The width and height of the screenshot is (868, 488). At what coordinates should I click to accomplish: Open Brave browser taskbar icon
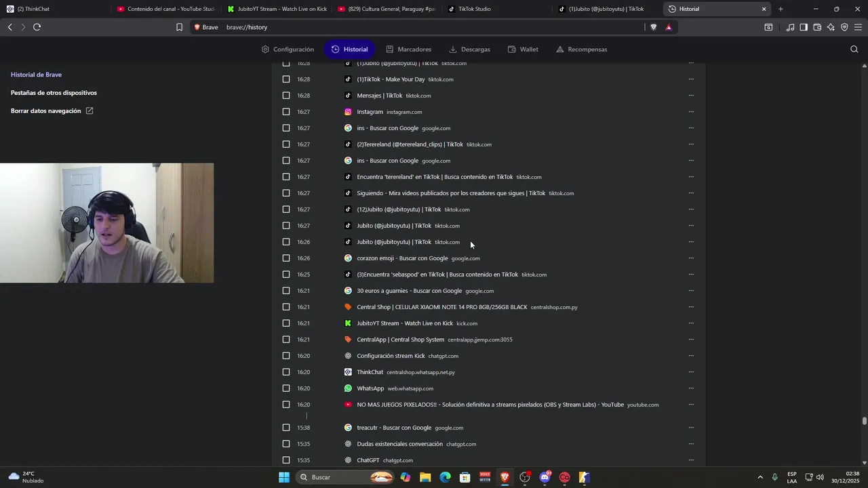pyautogui.click(x=505, y=477)
